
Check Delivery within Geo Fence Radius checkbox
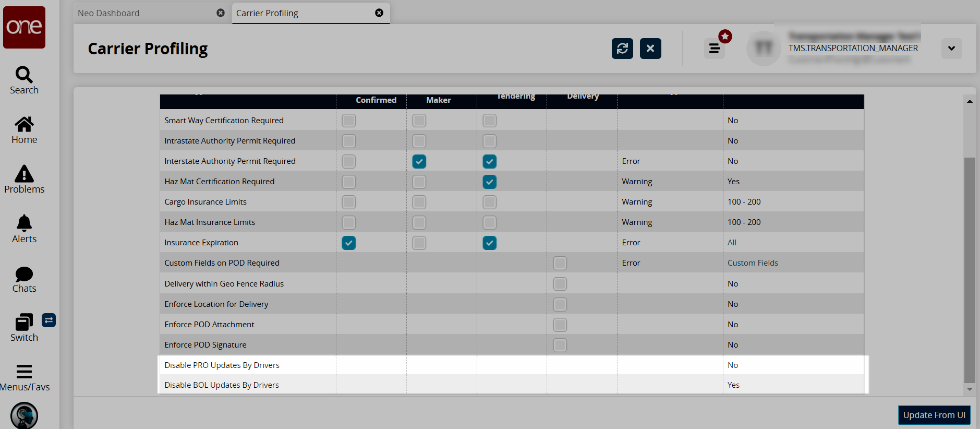(560, 284)
